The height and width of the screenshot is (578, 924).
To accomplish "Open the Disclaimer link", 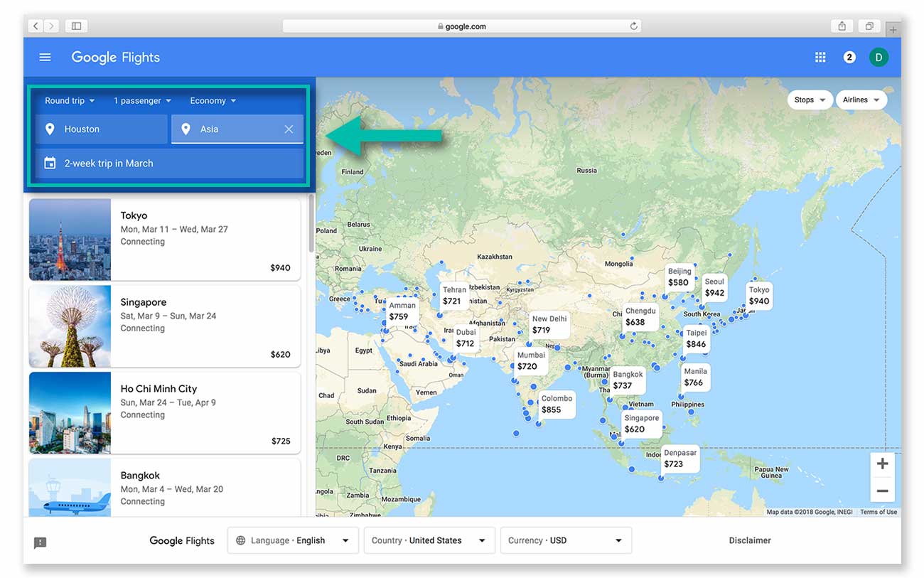I will pyautogui.click(x=749, y=540).
